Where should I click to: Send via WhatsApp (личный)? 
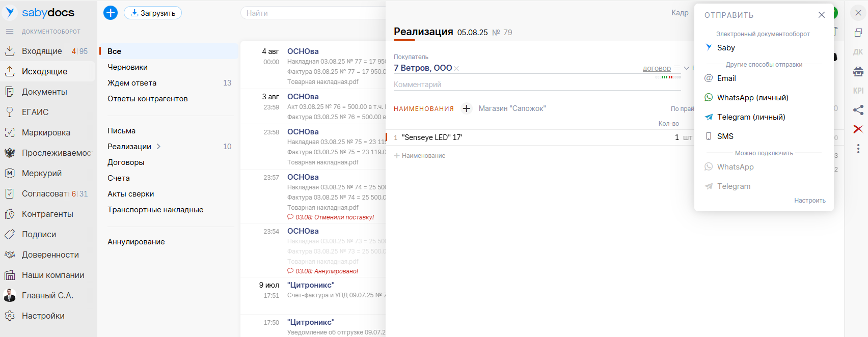752,98
